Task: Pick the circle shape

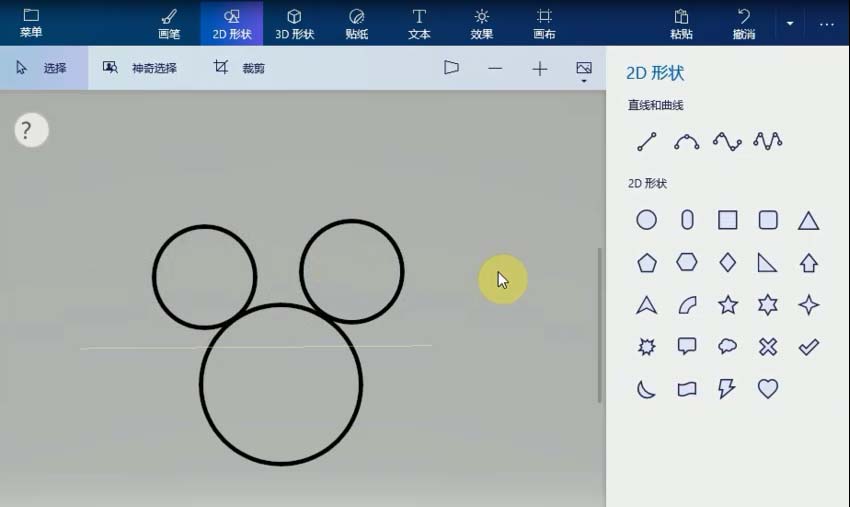Action: [x=646, y=220]
